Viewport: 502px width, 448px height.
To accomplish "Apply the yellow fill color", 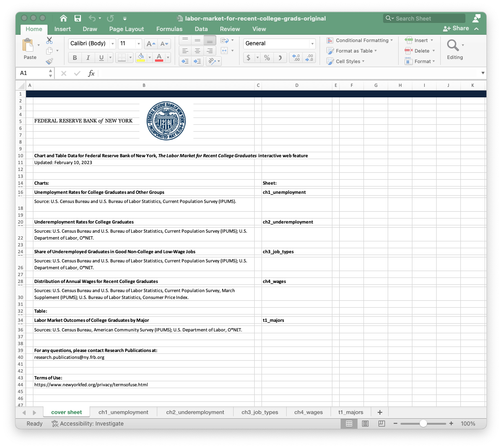I will coord(140,58).
